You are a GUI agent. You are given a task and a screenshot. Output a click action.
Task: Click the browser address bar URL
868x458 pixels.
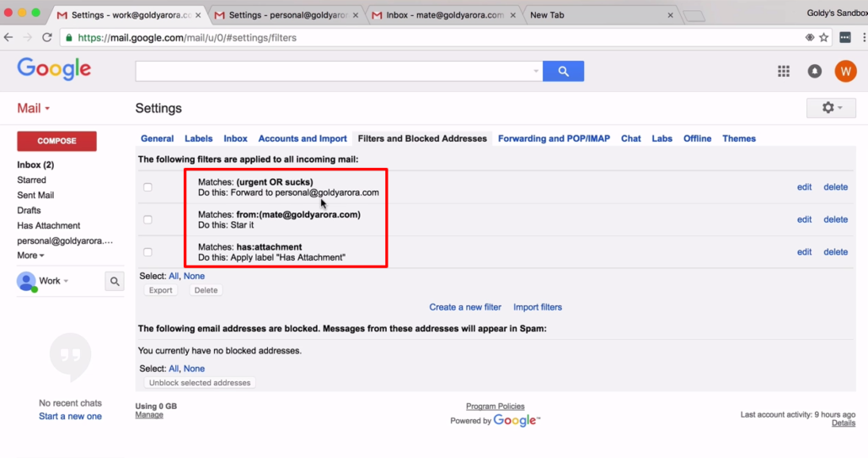coord(187,38)
